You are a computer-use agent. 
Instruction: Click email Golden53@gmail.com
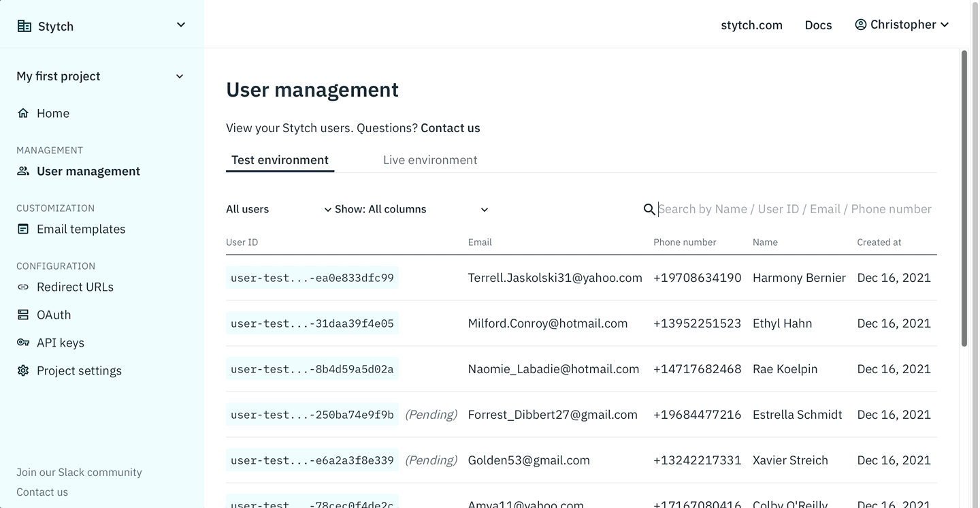529,460
